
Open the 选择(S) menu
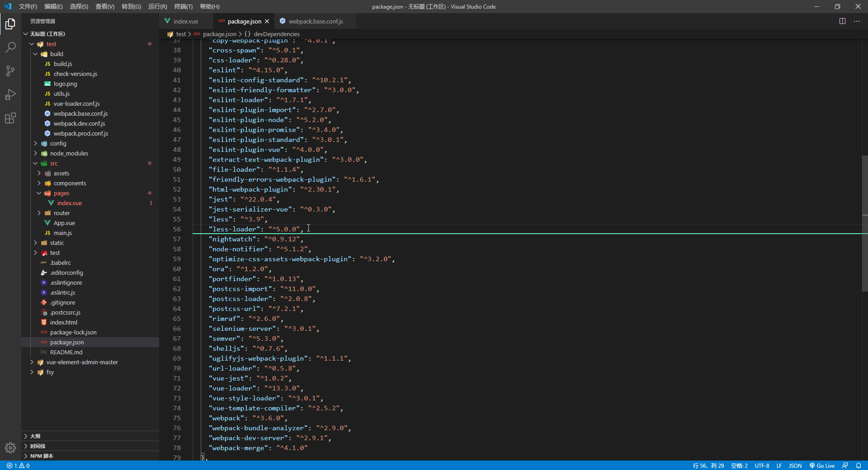(79, 6)
